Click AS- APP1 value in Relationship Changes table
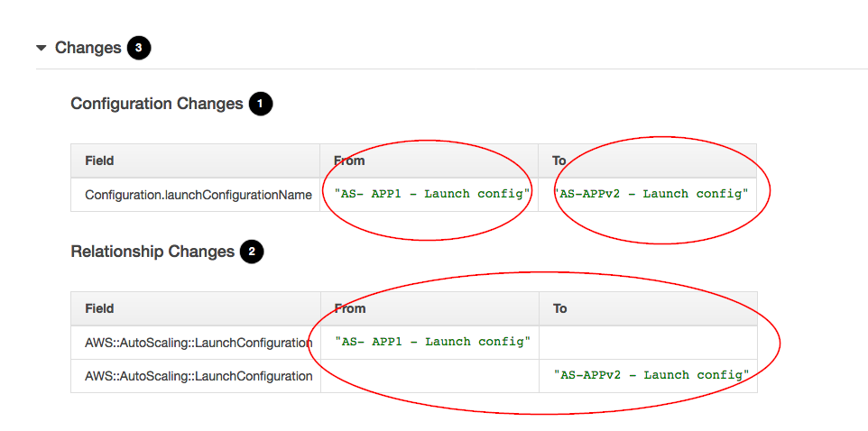 click(432, 342)
